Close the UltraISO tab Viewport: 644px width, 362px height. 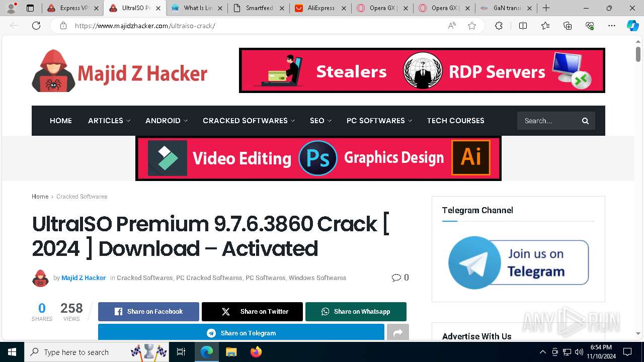(158, 8)
